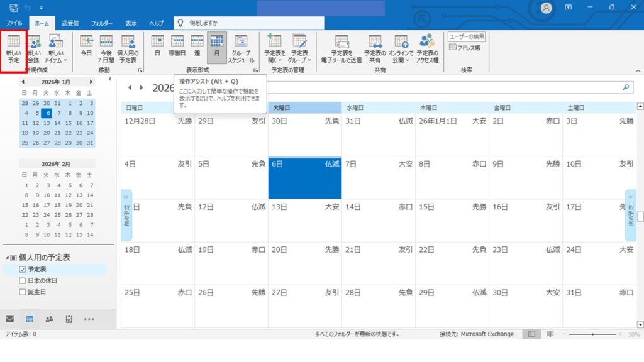644x362 pixels.
Task: Switch to the 表示 ribbon tab
Action: [x=131, y=23]
